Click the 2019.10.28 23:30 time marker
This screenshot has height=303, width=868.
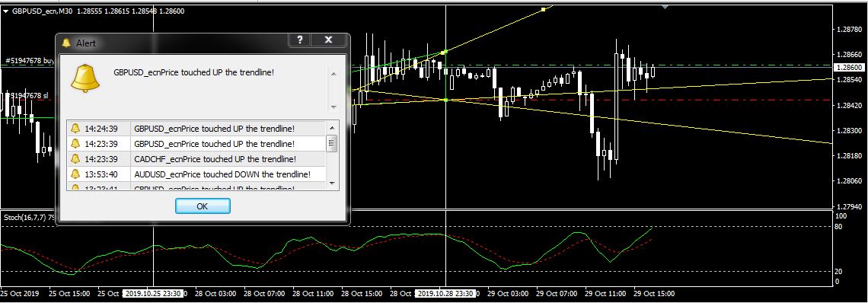click(445, 294)
